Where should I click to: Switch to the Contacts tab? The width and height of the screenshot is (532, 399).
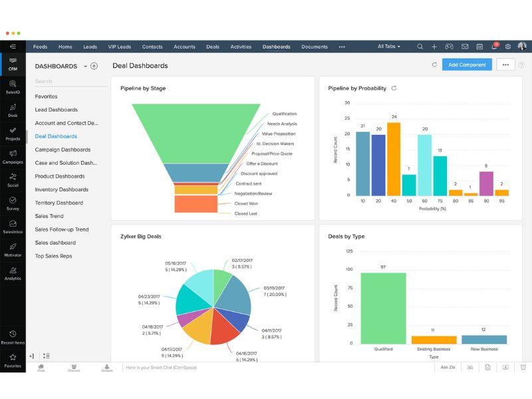coord(152,47)
